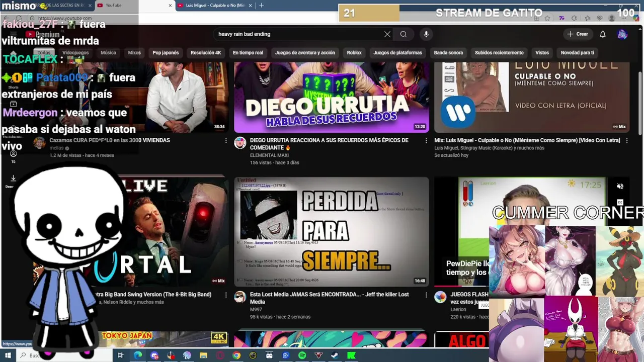Open M997 channel avatar
644x362 pixels.
click(x=240, y=297)
